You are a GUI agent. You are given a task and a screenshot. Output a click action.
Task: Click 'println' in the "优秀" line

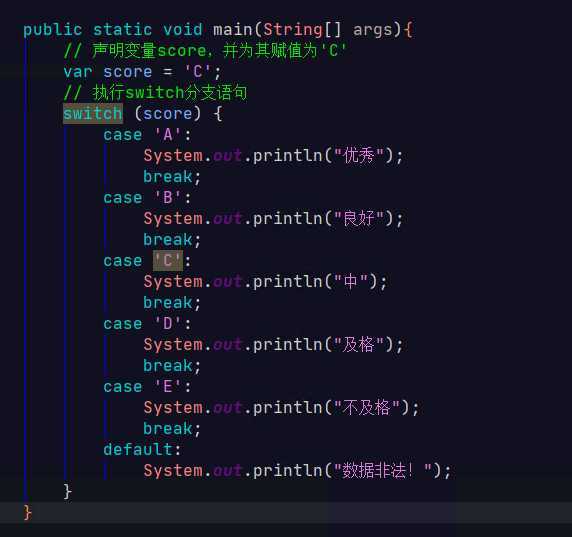tap(288, 156)
